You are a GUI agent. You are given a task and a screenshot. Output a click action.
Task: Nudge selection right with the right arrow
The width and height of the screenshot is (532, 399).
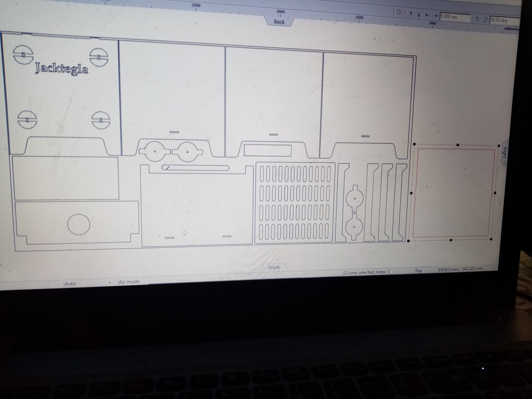(435, 16)
